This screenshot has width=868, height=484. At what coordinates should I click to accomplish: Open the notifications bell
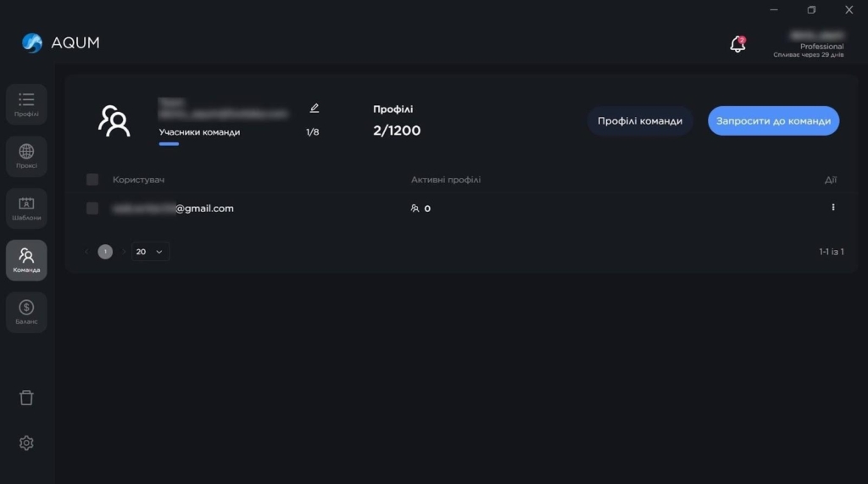click(737, 44)
